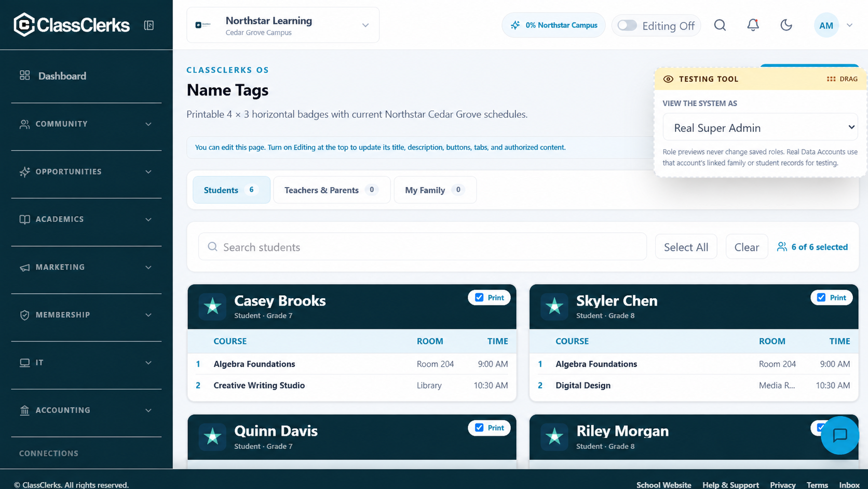868x489 pixels.
Task: Toggle the Editing Off switch
Action: click(627, 25)
